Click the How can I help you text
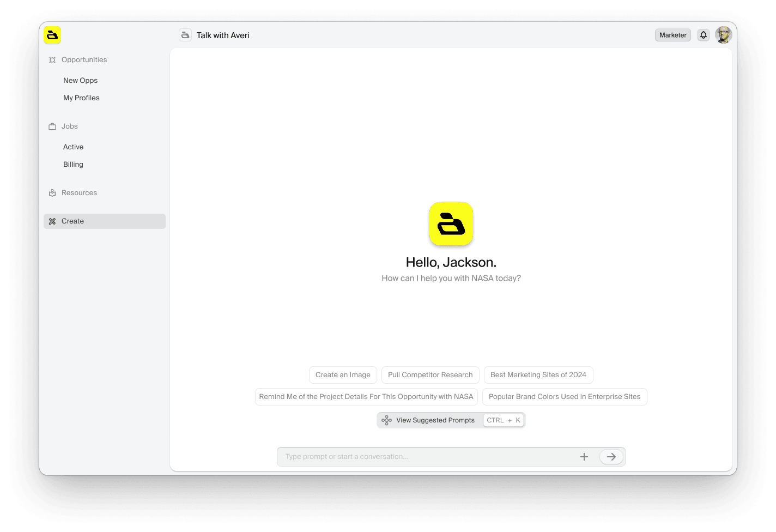Screen dimensions: 776x532 [451, 279]
